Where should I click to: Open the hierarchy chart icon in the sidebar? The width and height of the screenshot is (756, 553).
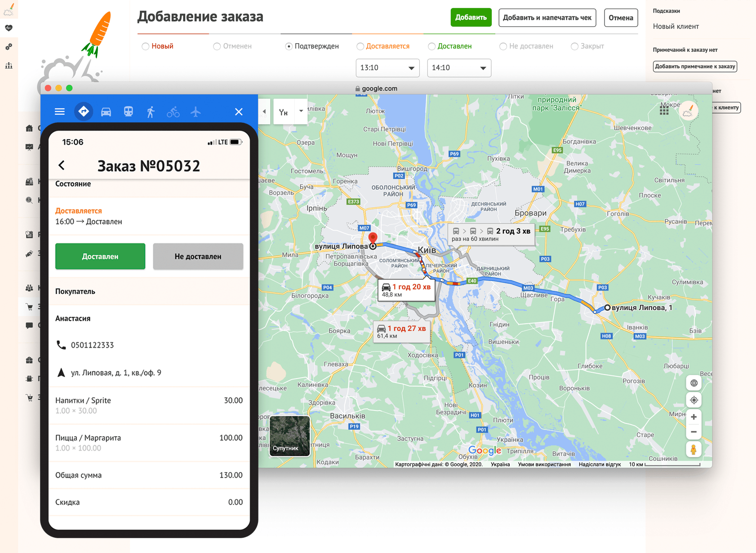tap(9, 66)
